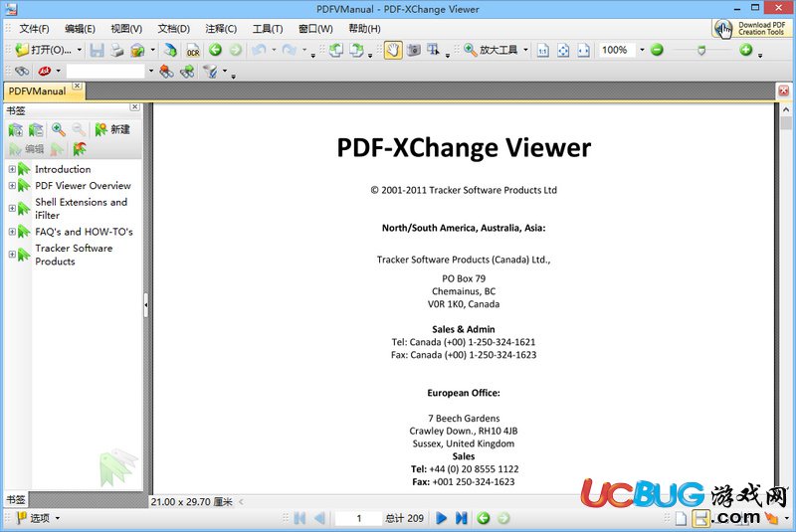
Task: Open the email icon's dropdown arrow
Action: point(153,50)
